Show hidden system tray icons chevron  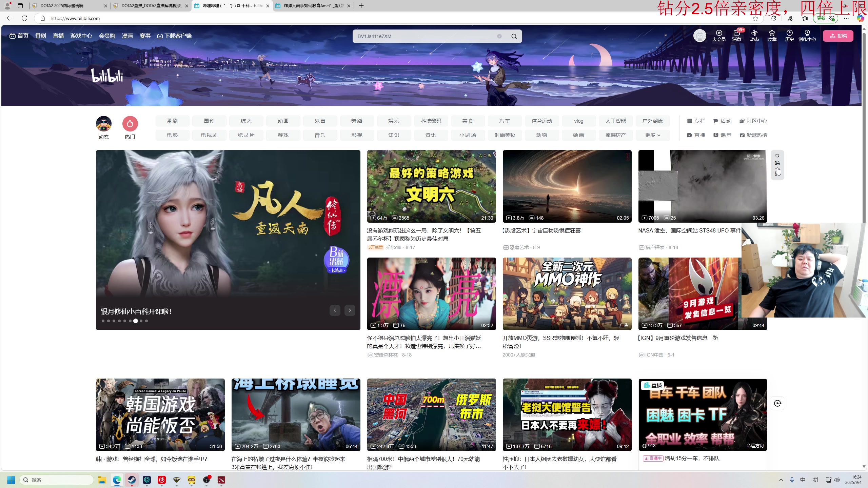pyautogui.click(x=781, y=480)
